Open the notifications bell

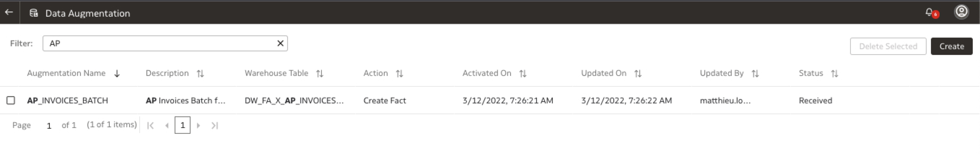click(x=929, y=13)
